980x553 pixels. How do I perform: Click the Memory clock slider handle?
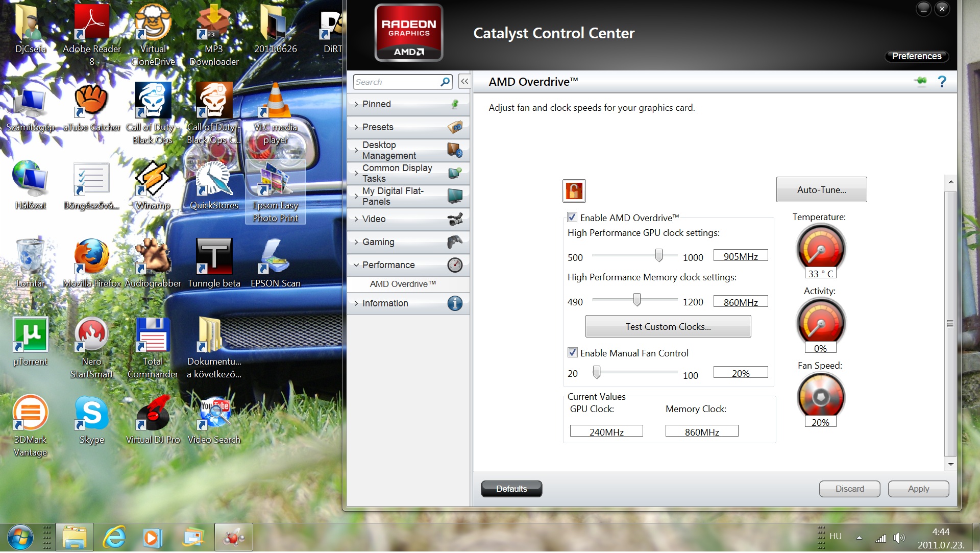tap(636, 299)
